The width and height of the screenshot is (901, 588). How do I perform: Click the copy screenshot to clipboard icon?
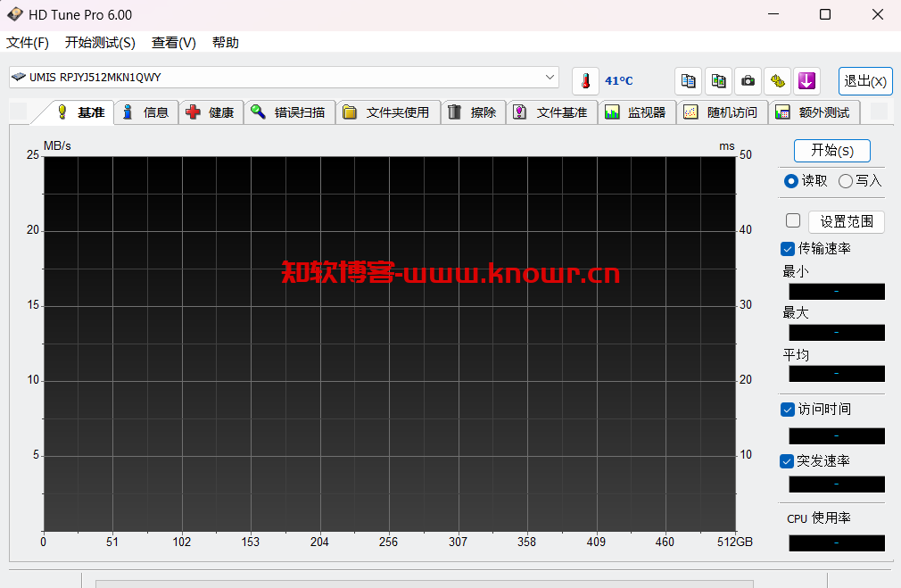[x=718, y=81]
